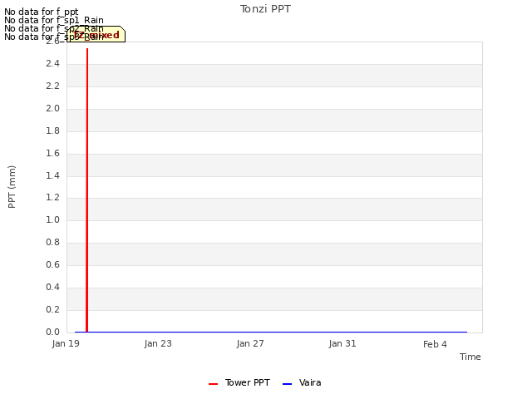
Task: Click the 1.6 y-axis tick label
Action: [x=52, y=153]
